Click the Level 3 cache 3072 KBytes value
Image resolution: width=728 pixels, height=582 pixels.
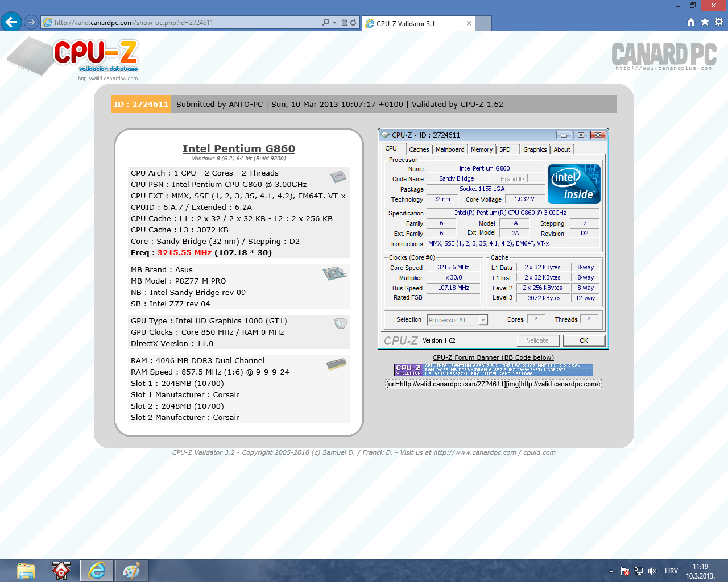[x=544, y=298]
